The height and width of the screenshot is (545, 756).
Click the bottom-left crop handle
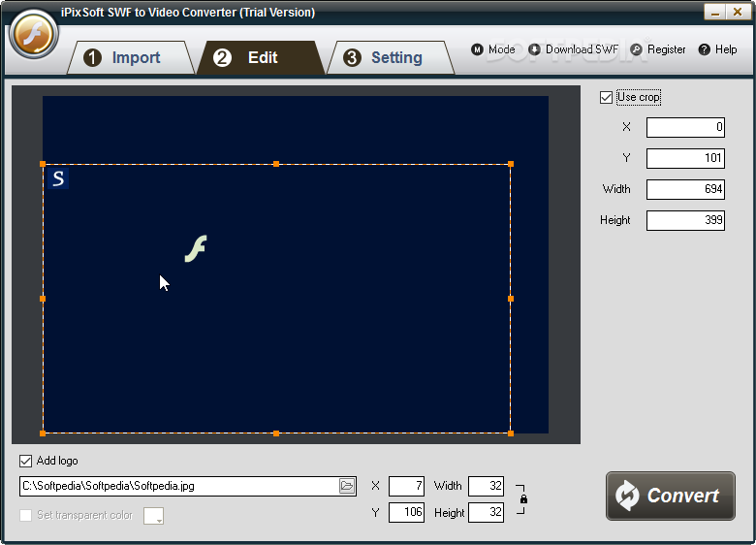point(43,433)
